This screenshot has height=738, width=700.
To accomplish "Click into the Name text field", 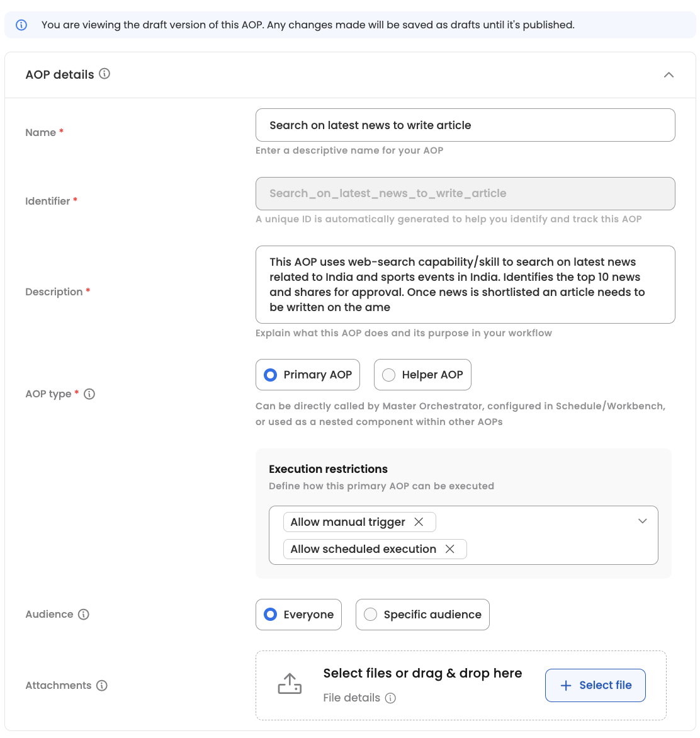I will (x=465, y=125).
